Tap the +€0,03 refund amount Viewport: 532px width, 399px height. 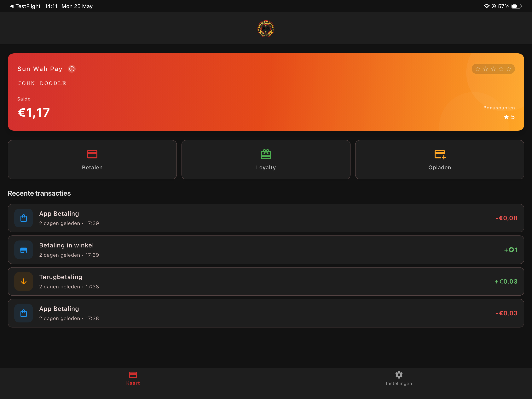pyautogui.click(x=506, y=281)
